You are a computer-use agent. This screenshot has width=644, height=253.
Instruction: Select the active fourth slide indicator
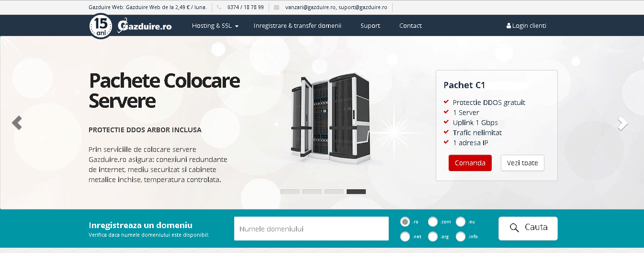[356, 192]
